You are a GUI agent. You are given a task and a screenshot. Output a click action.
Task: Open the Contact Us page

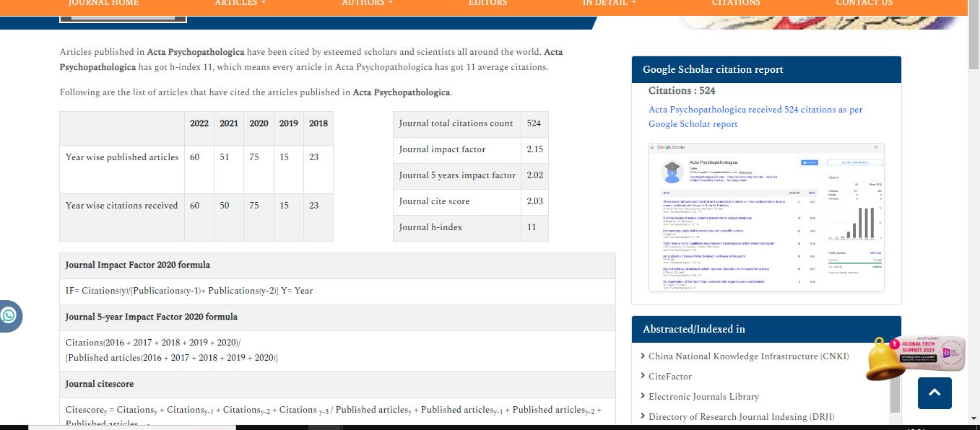864,4
